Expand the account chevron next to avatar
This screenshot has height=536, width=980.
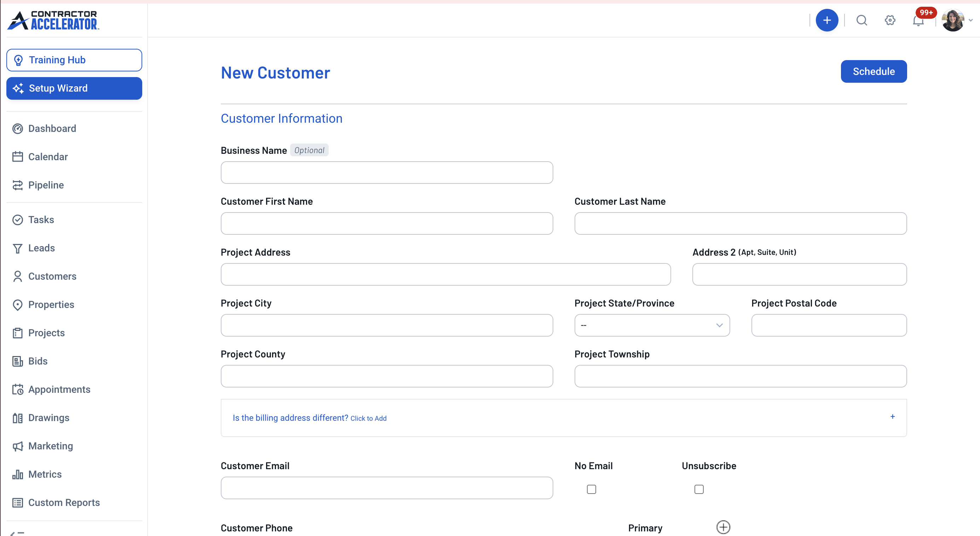tap(970, 21)
